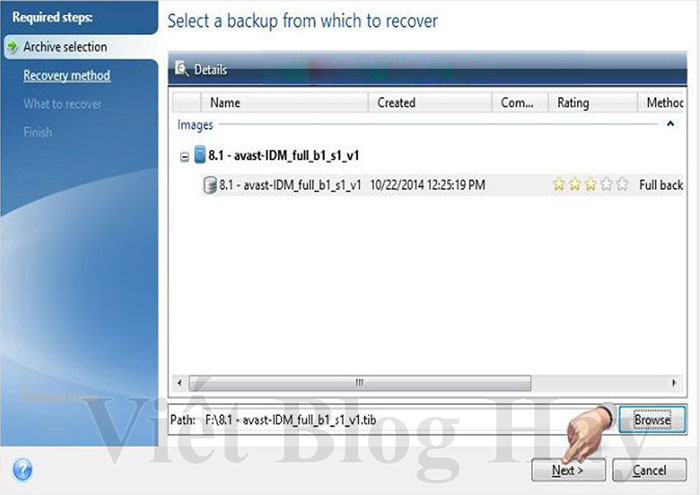Collapse the 8.1 - avast-IDM_full_b1_s1_v1 tree node
Image resolution: width=700 pixels, height=495 pixels.
tap(184, 157)
